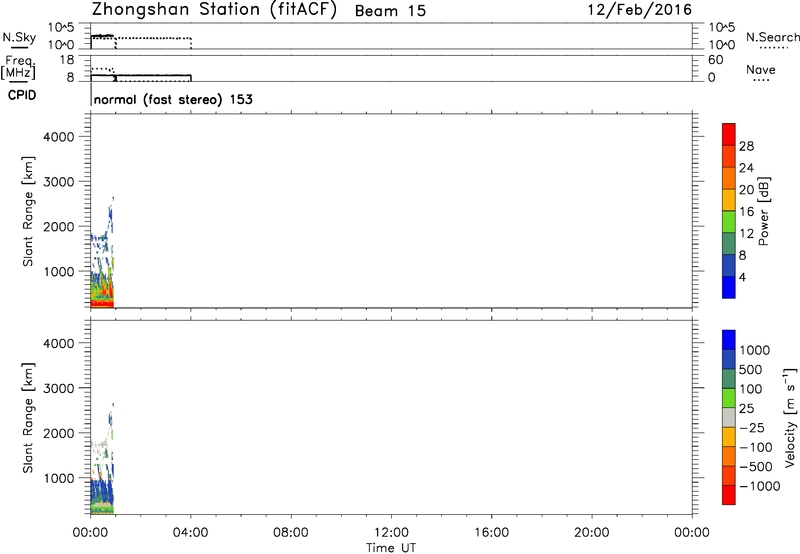Pick grey Velocity segment between 25 and -25
Image resolution: width=800 pixels, height=554 pixels.
click(x=729, y=417)
